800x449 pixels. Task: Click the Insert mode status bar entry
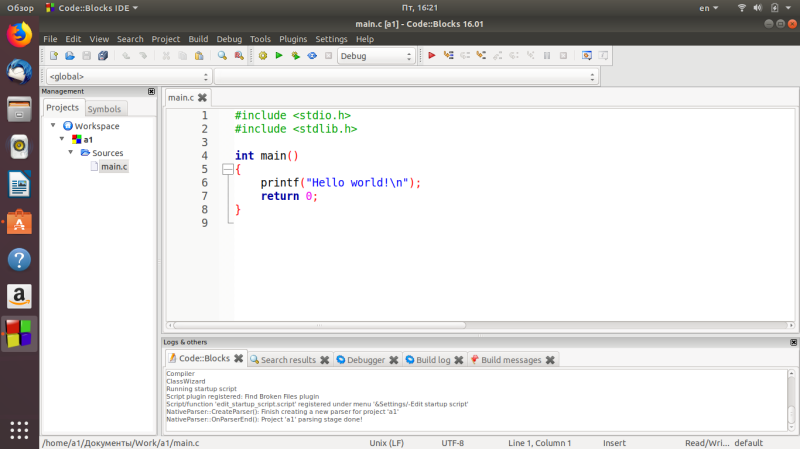point(614,443)
